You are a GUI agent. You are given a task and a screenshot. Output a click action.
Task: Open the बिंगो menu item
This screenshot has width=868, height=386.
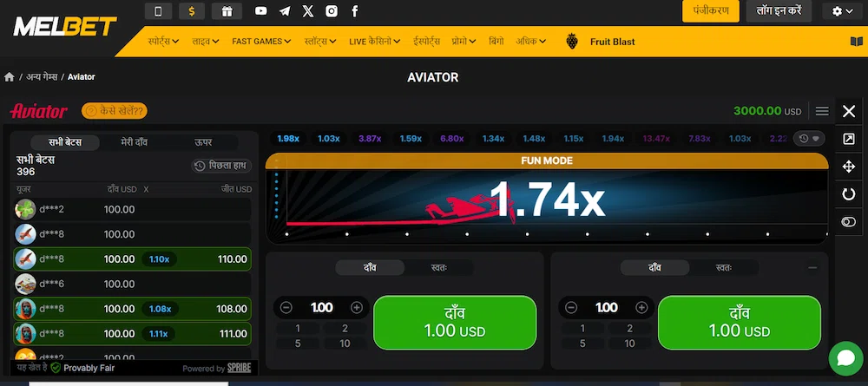[496, 42]
